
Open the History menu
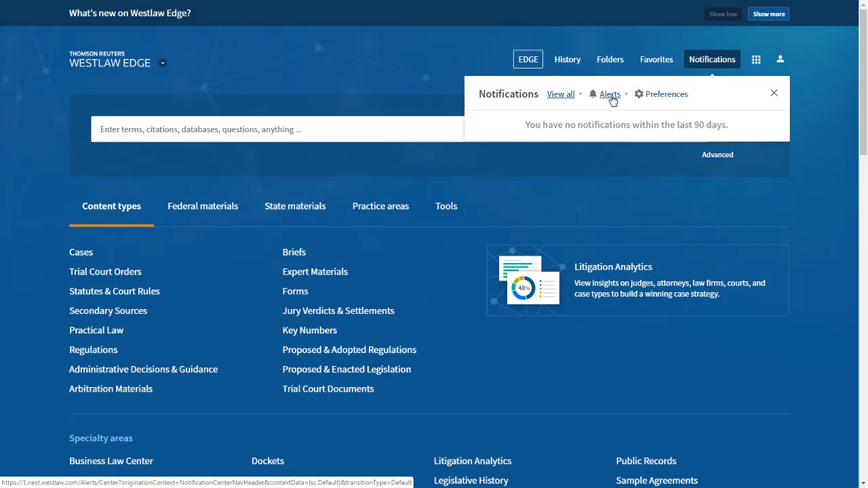pos(567,60)
